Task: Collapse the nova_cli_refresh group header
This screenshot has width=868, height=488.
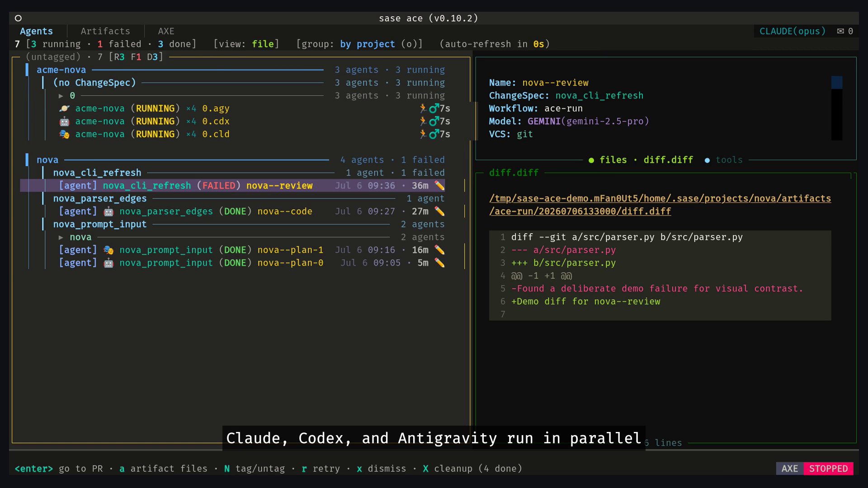Action: [x=97, y=173]
